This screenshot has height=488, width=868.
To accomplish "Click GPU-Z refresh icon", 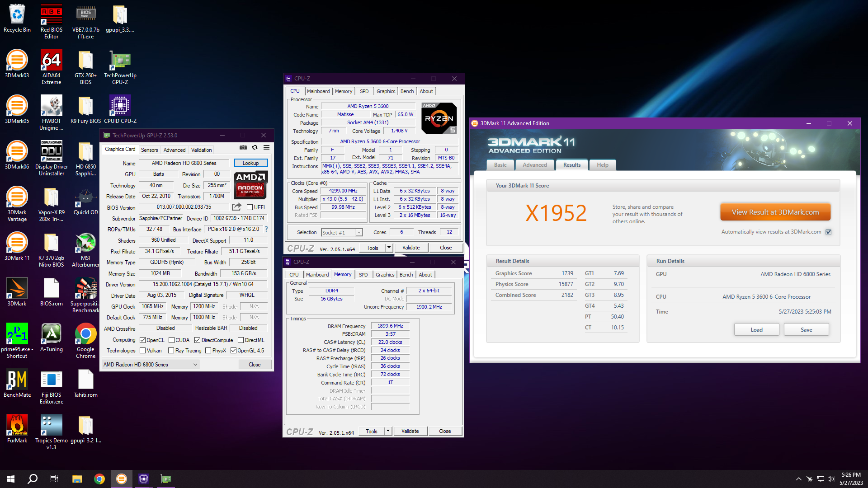I will pyautogui.click(x=255, y=147).
